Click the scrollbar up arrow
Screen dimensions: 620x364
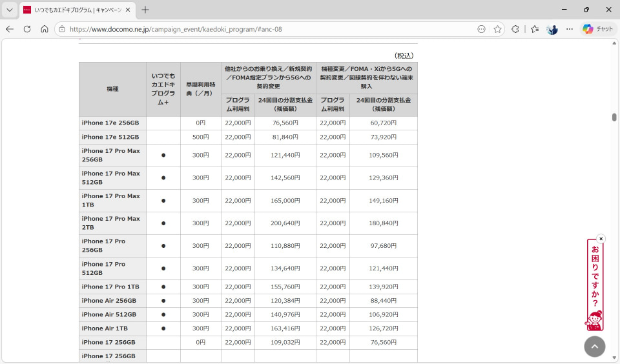coord(614,43)
